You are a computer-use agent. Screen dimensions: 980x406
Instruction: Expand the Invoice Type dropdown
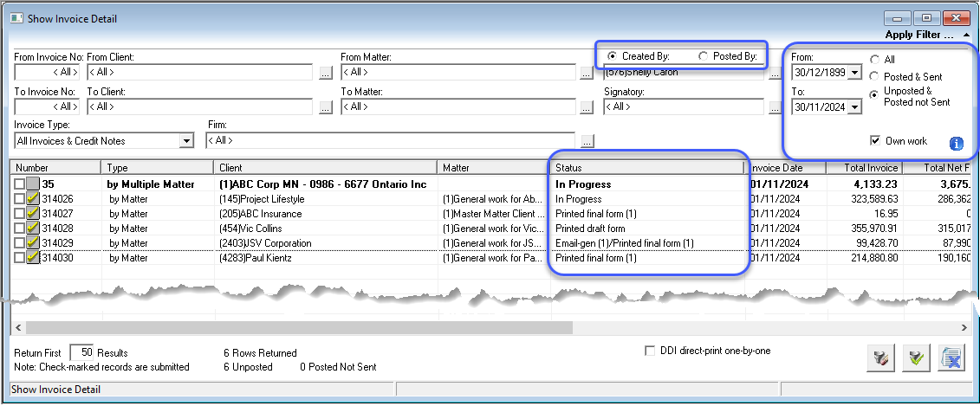point(186,141)
